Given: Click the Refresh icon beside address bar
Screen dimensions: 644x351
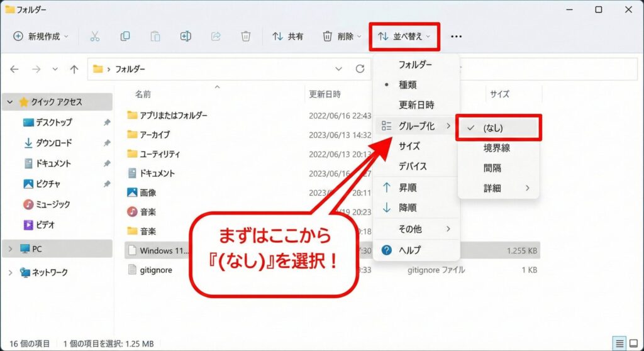Looking at the screenshot, I should click(360, 69).
